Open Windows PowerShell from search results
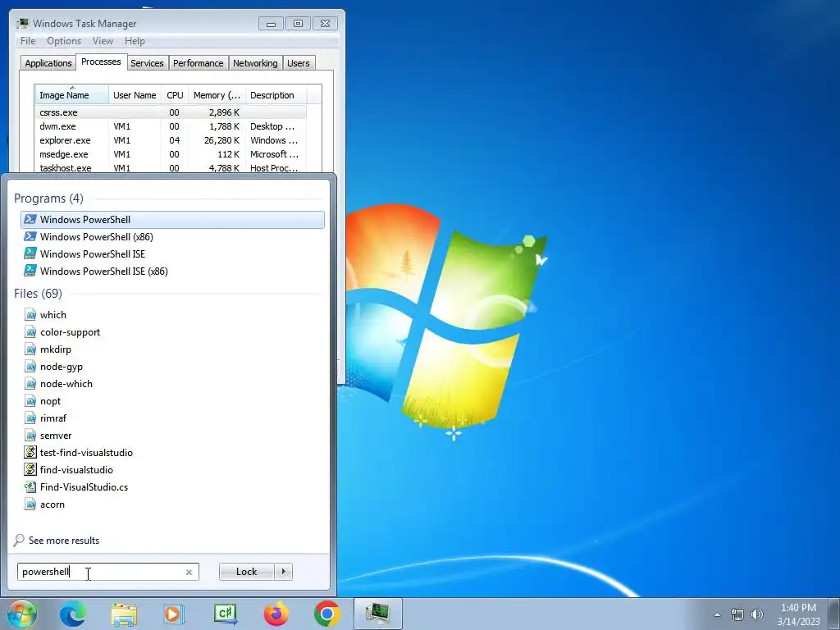This screenshot has height=630, width=840. [x=172, y=220]
